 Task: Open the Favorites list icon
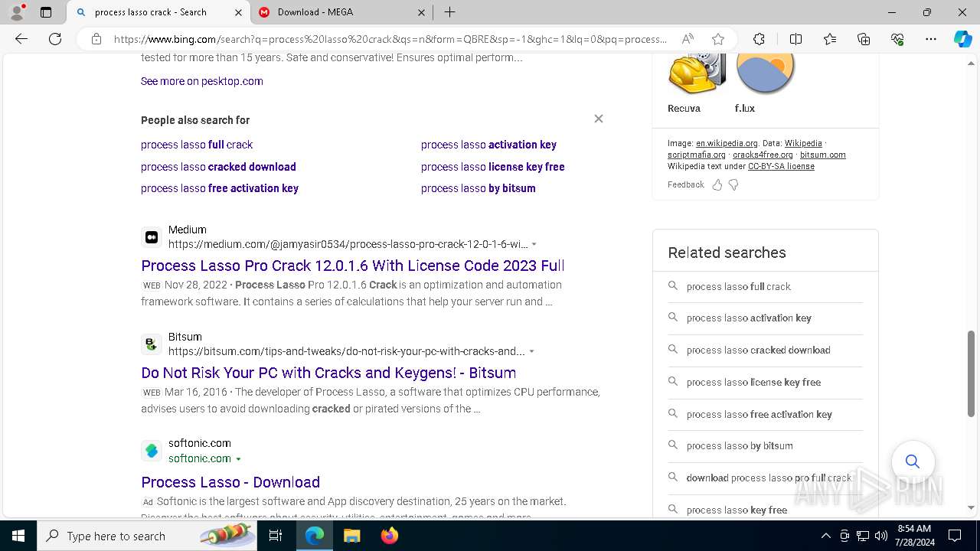pyautogui.click(x=830, y=39)
